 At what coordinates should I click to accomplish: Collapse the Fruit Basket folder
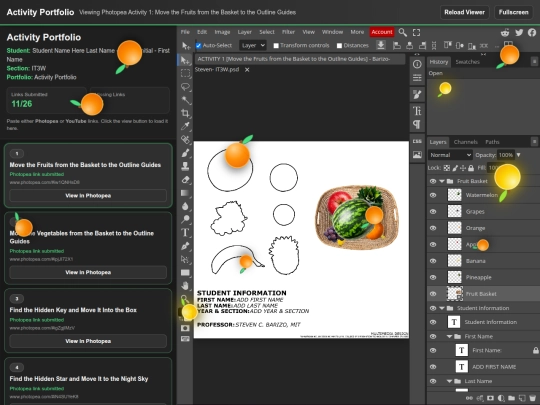tap(442, 181)
